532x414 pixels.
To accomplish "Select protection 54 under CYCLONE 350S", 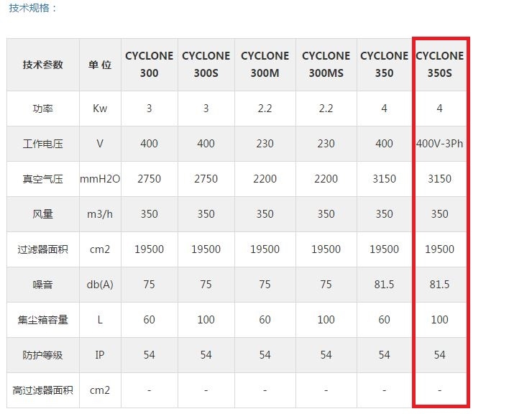I will coord(440,355).
